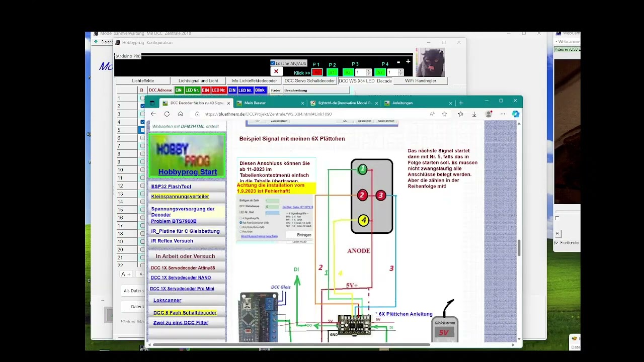
Task: Open the 'IR Reflex Versuch' link
Action: 172,241
